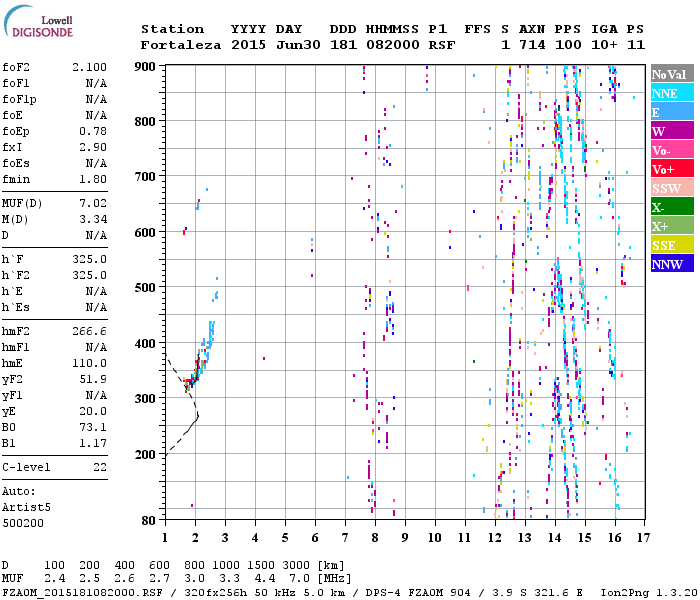
Task: Select the NoVal legend swatch
Action: click(669, 74)
